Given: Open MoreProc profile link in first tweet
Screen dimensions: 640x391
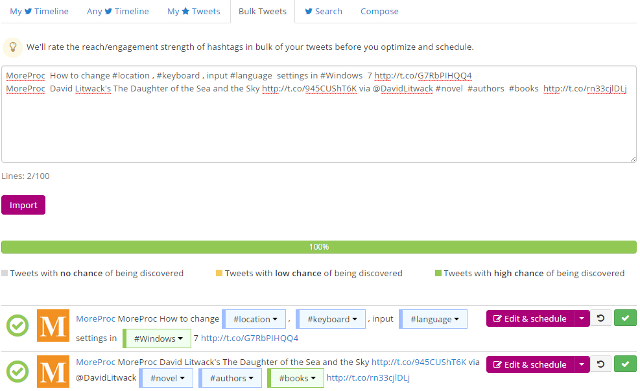Looking at the screenshot, I should click(96, 319).
